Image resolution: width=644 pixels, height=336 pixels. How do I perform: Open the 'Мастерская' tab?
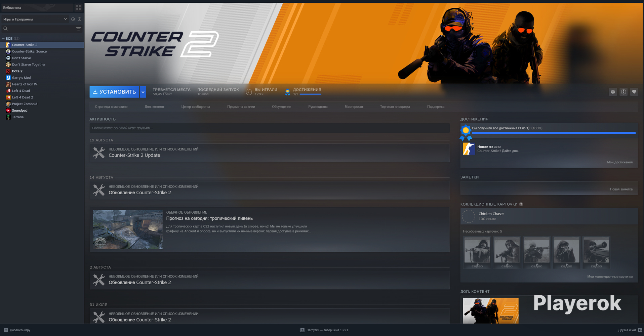[x=354, y=107]
